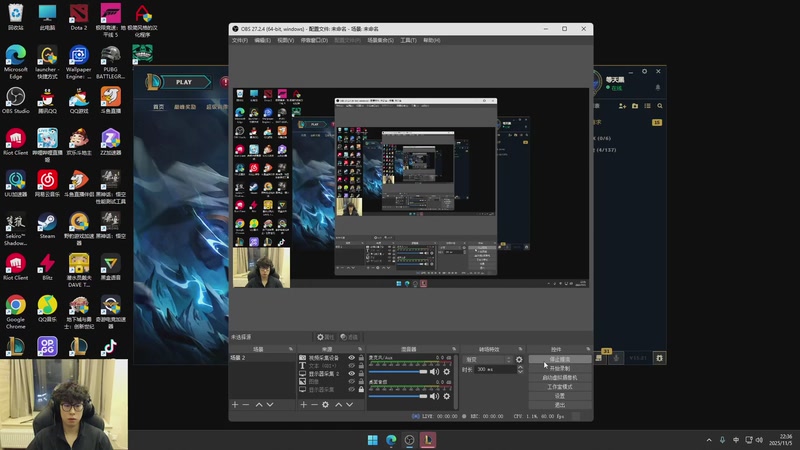Image resolution: width=800 pixels, height=450 pixels.
Task: Move source down arrow in sources panel
Action: (x=349, y=405)
